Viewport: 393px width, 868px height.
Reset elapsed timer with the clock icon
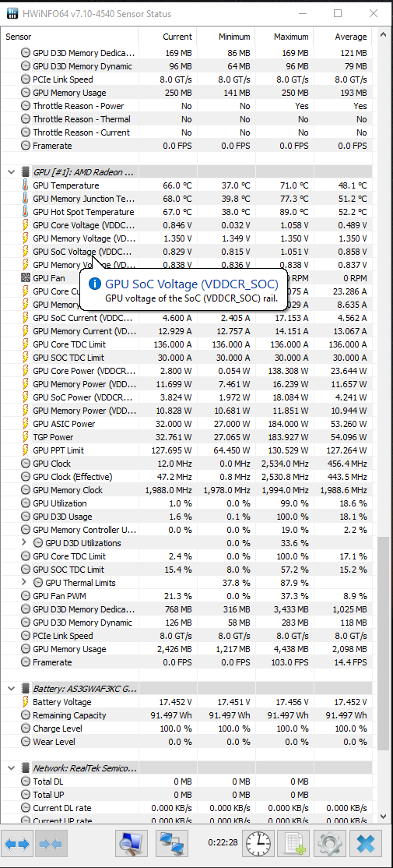click(x=258, y=844)
